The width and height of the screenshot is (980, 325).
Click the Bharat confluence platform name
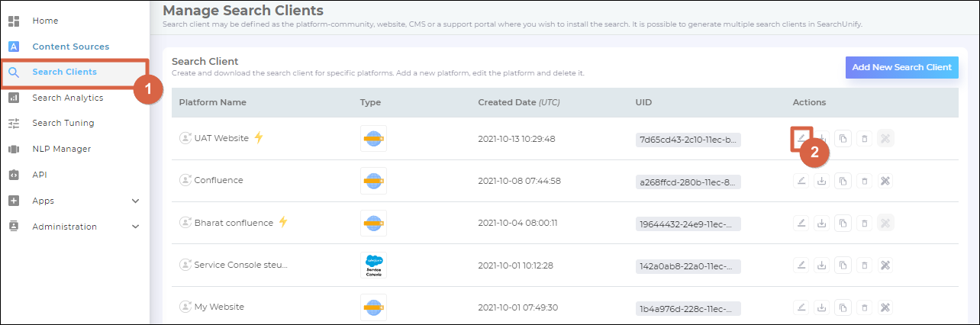pos(233,223)
